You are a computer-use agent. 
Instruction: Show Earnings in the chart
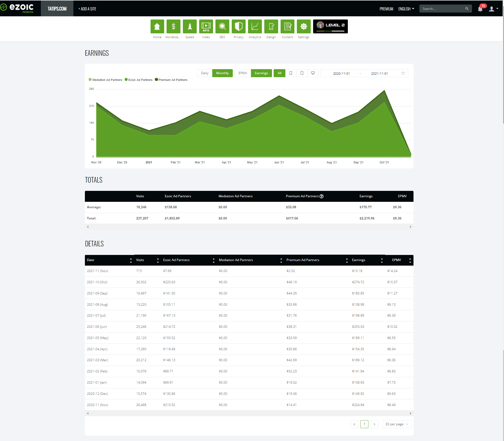[x=261, y=73]
